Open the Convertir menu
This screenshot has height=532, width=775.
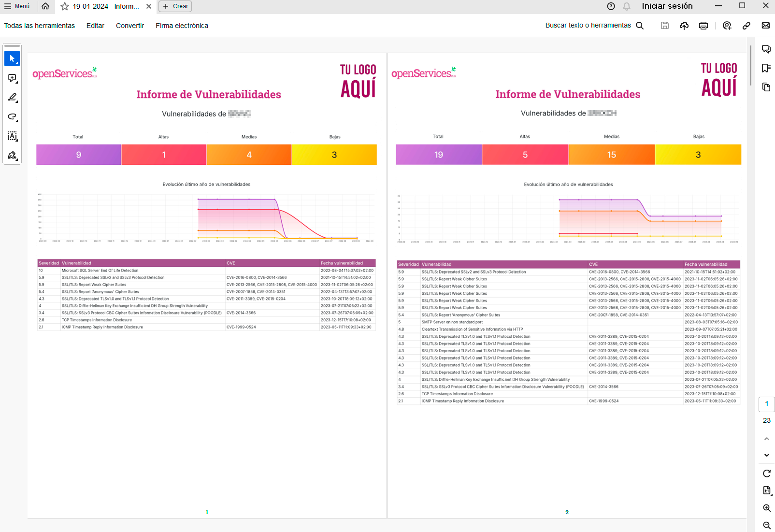pyautogui.click(x=130, y=26)
